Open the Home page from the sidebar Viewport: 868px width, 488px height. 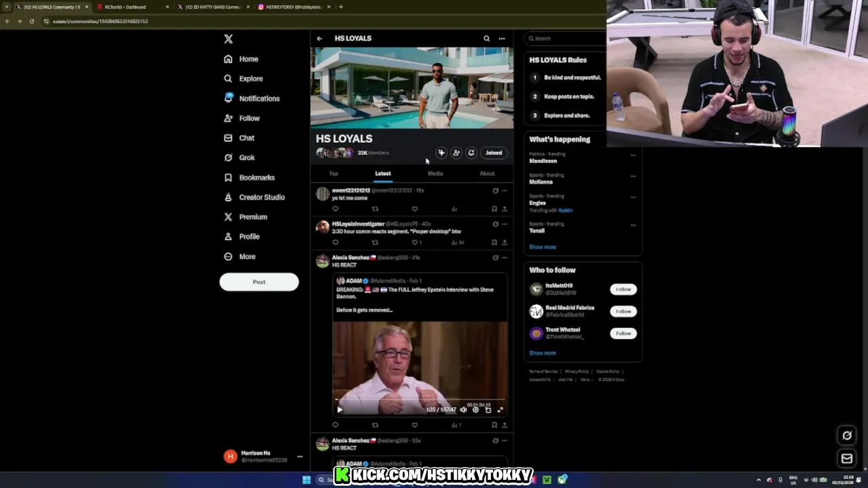click(x=241, y=59)
